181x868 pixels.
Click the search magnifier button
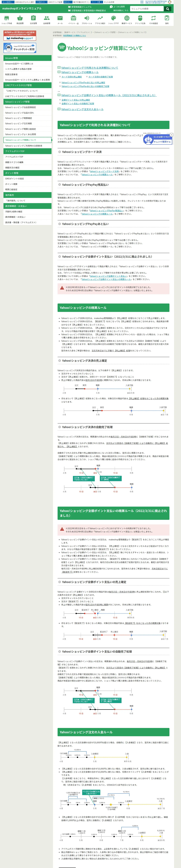click(168, 9)
